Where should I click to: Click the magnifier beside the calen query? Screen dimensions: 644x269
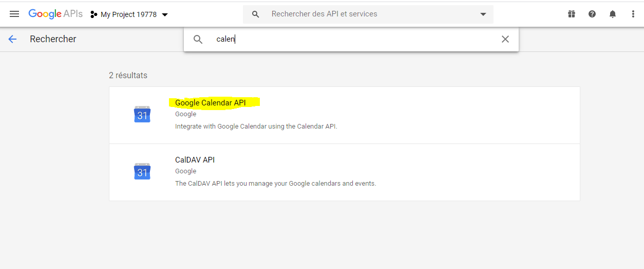(x=198, y=39)
